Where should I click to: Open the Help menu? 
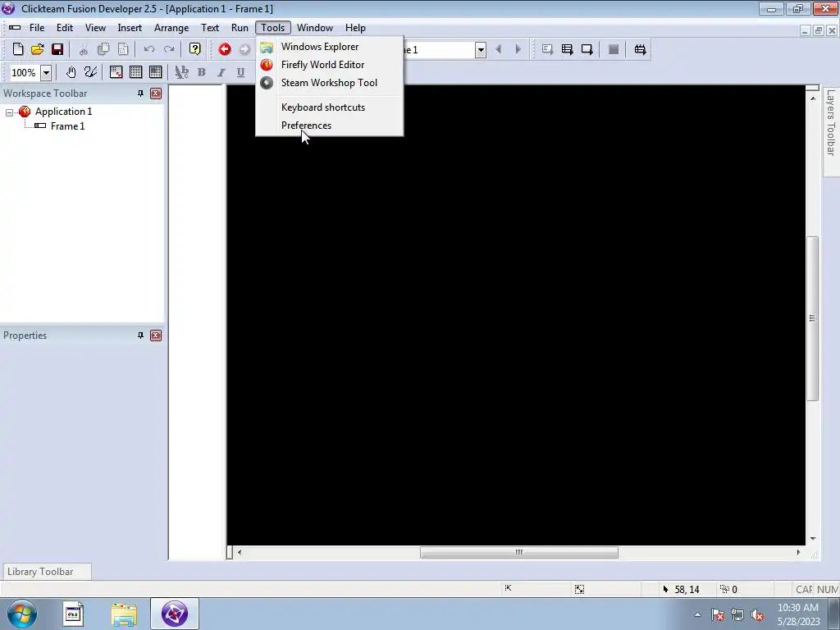coord(355,28)
